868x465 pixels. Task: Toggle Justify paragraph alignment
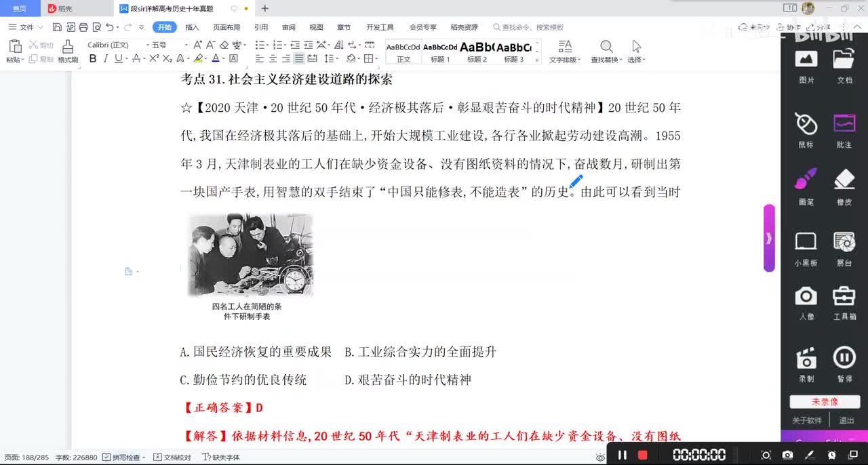299,59
